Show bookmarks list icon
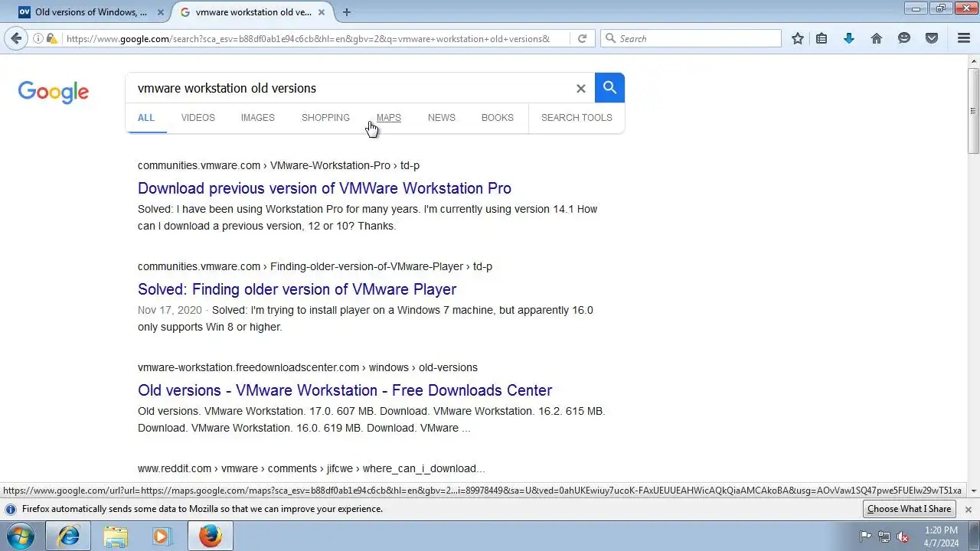This screenshot has height=551, width=980. point(822,38)
